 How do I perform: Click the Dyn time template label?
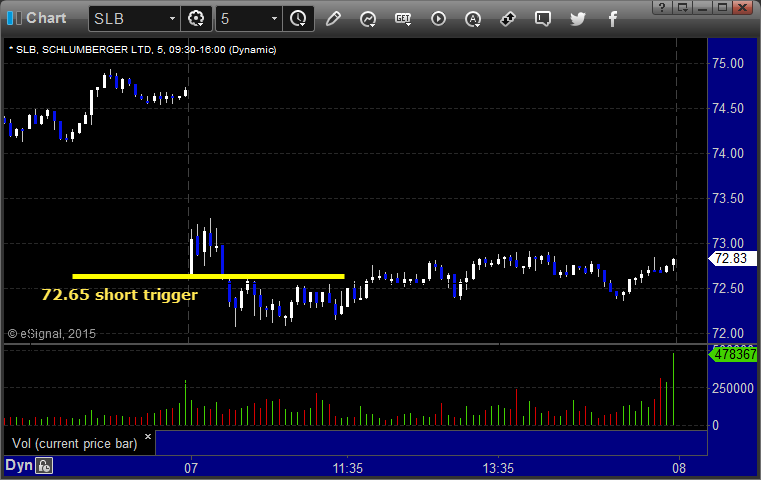[18, 465]
